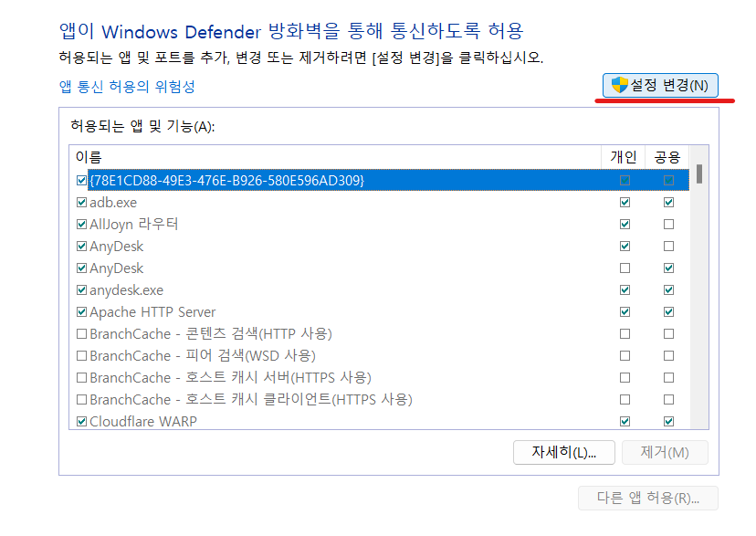
Task: Click the 제거(M) button
Action: pos(665,452)
